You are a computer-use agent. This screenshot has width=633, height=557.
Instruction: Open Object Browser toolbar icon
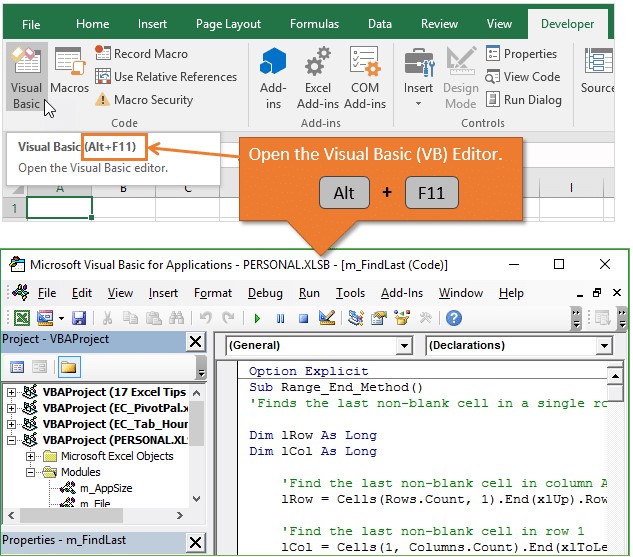tap(402, 318)
